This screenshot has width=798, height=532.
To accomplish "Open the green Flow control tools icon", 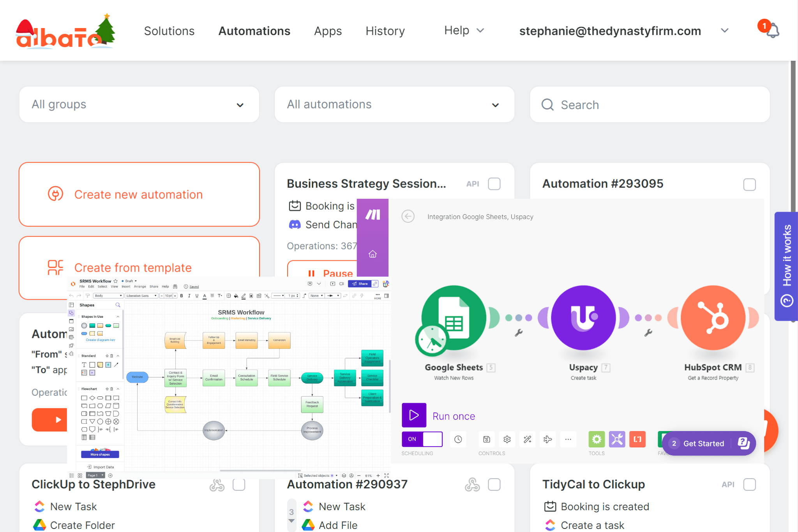I will click(x=597, y=439).
